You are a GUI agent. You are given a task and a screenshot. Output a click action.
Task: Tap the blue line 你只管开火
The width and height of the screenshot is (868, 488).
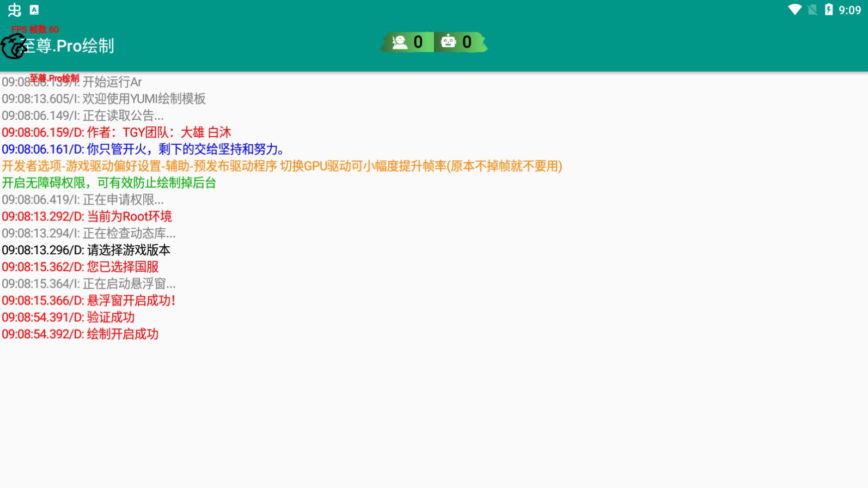(x=143, y=149)
